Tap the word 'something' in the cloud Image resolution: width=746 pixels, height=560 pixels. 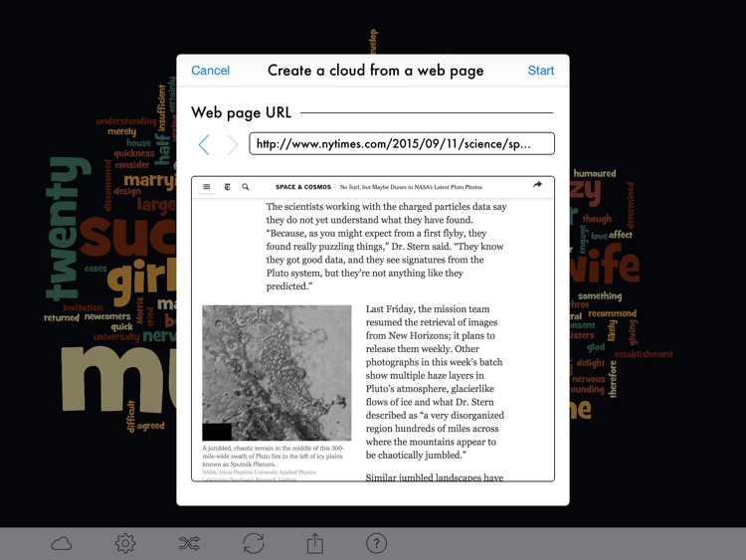(x=600, y=296)
